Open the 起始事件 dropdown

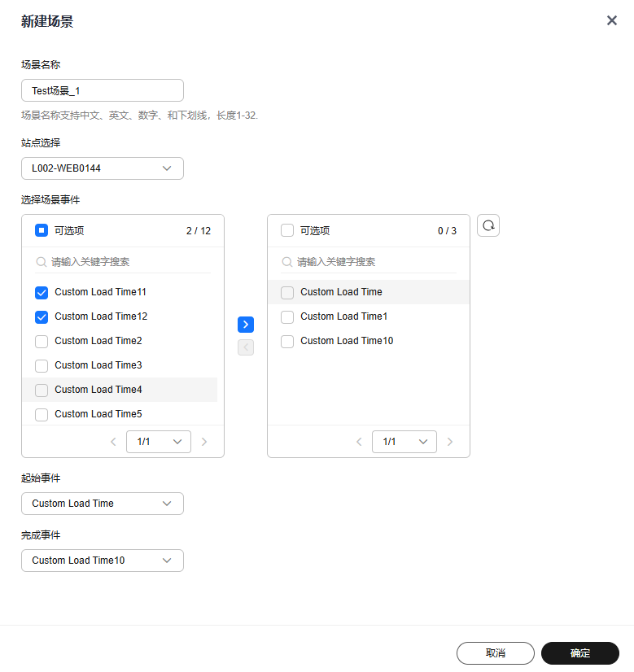(103, 504)
